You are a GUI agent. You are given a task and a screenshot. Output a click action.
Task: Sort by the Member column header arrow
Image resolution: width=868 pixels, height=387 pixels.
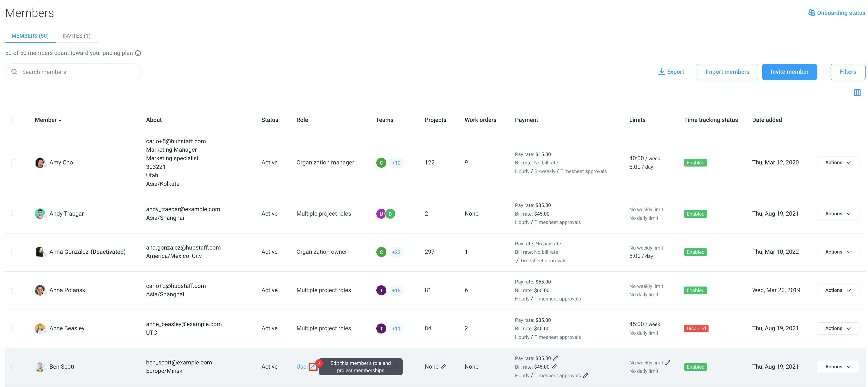[60, 120]
